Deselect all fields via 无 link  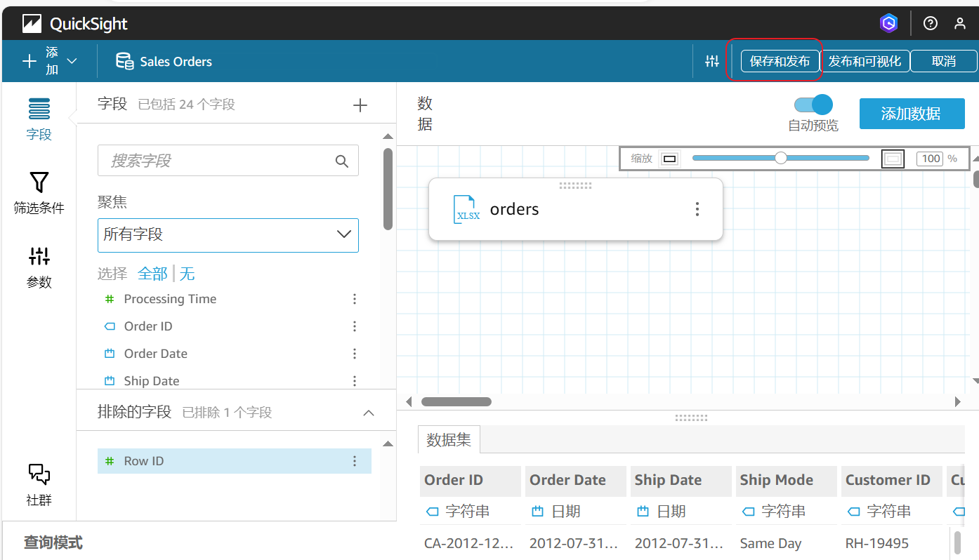pyautogui.click(x=187, y=274)
